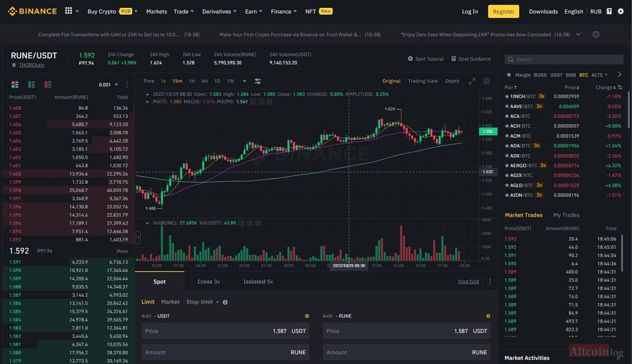632x364 pixels.
Task: Switch to Depth chart tab
Action: 452,81
